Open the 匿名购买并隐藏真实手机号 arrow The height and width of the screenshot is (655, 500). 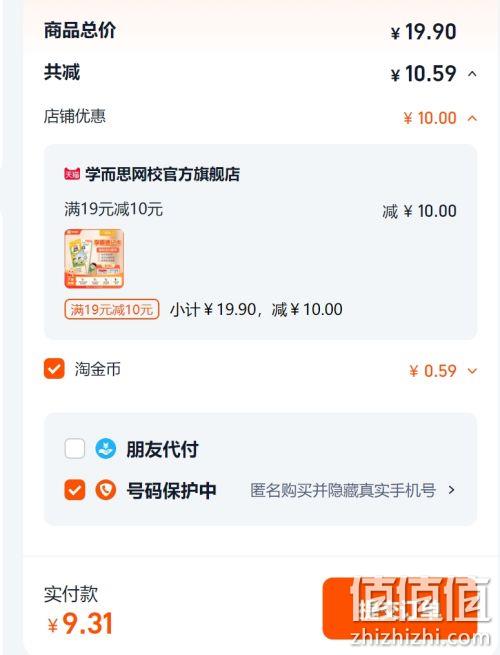[451, 490]
